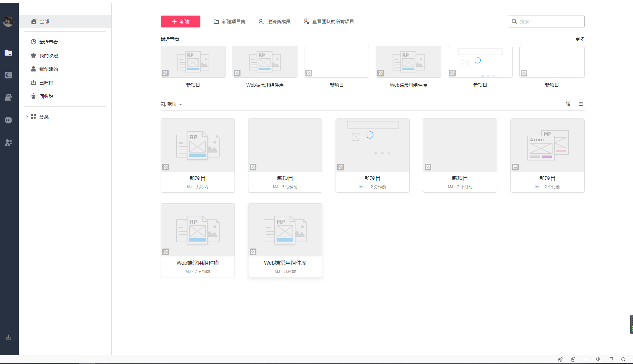Click the 搜索 search field

[550, 22]
